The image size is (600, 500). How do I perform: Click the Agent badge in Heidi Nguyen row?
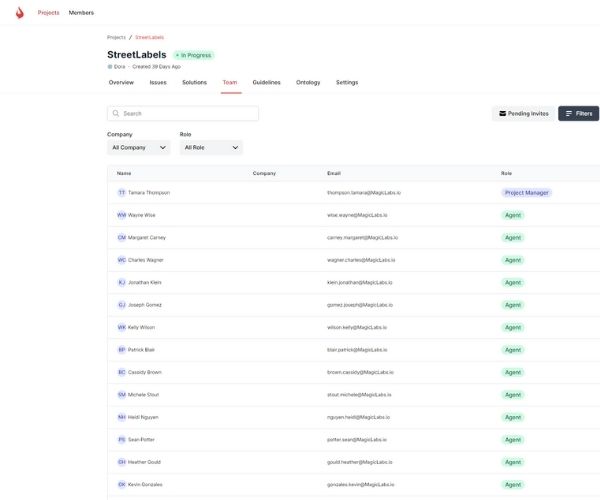513,417
